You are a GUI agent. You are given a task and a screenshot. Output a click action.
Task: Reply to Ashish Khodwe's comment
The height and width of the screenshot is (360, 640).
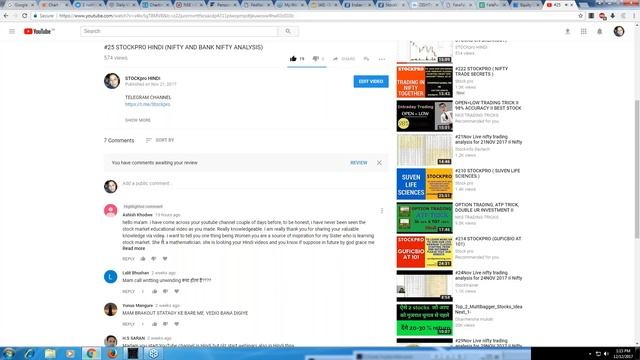pos(128,259)
